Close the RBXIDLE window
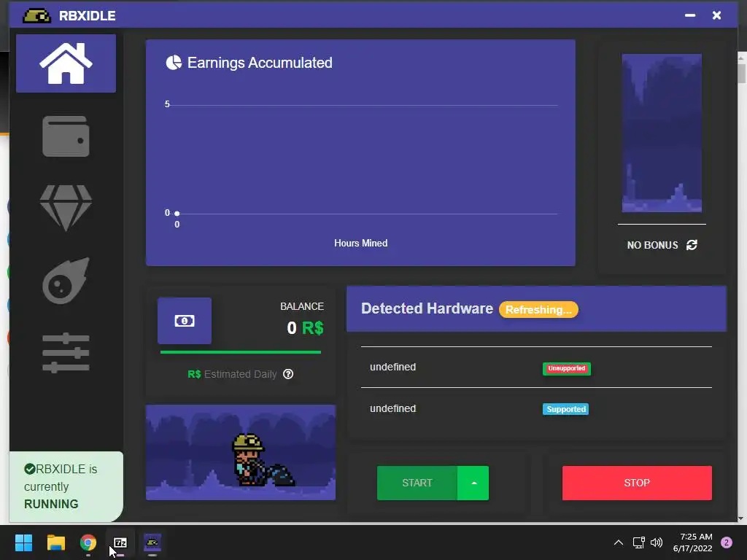 [x=716, y=15]
